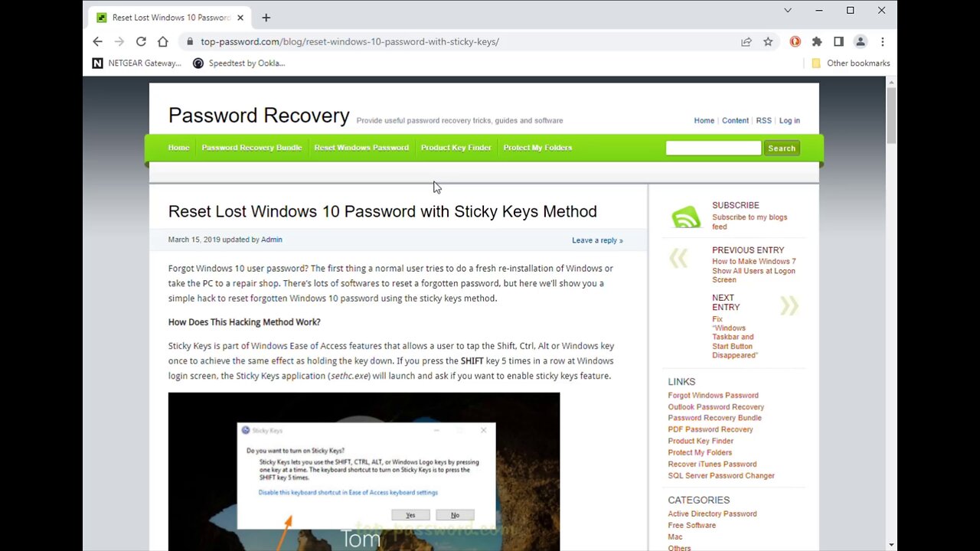Bookmark this page with the star icon

pyautogui.click(x=768, y=42)
